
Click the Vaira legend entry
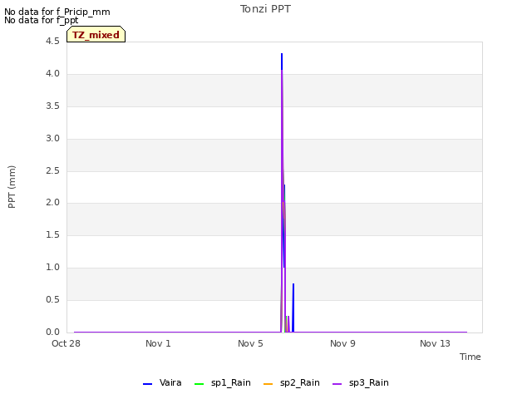click(x=163, y=382)
